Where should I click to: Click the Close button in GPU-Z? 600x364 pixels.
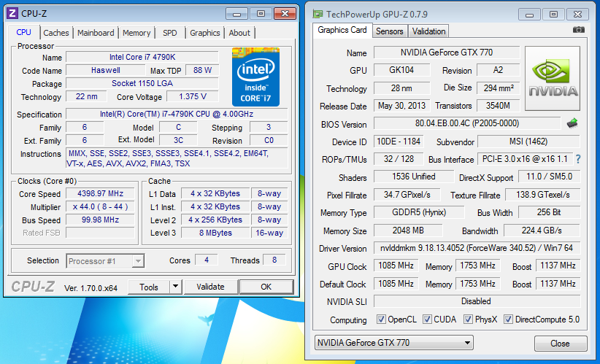[x=560, y=344]
